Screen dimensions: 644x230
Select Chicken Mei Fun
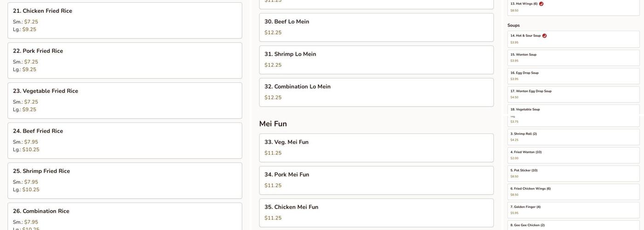(x=376, y=213)
